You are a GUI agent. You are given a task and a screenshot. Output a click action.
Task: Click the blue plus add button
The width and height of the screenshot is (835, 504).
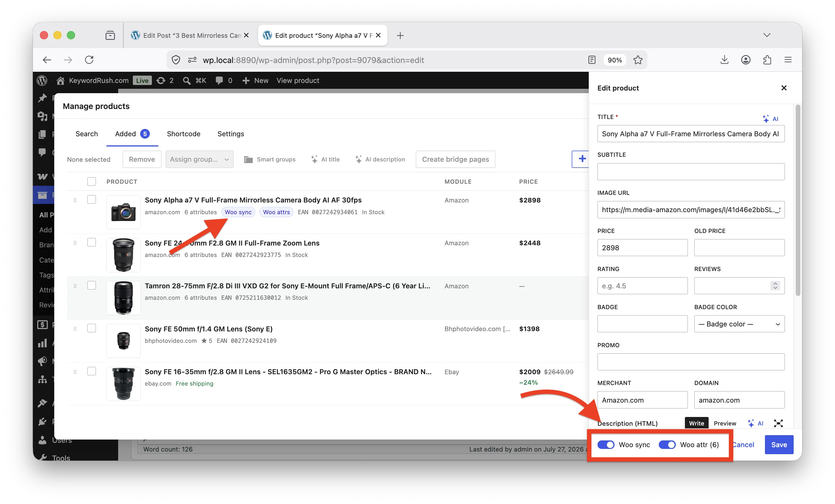tap(581, 159)
